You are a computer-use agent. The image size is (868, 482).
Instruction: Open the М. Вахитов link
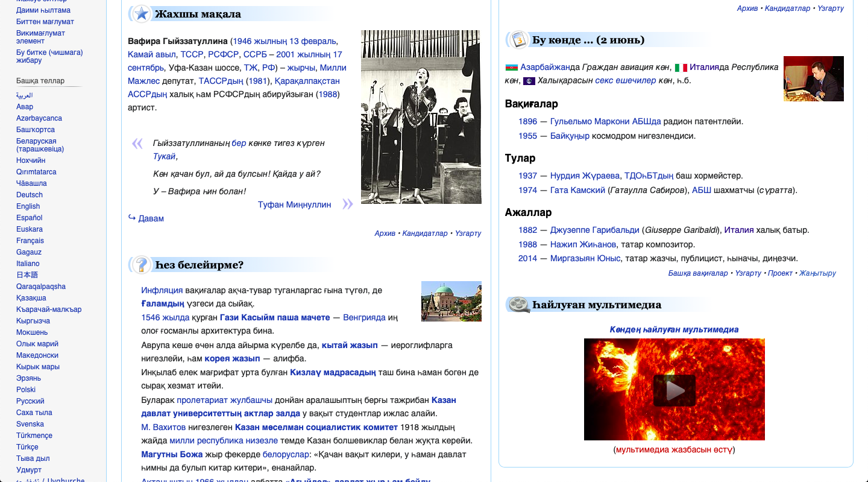point(163,427)
